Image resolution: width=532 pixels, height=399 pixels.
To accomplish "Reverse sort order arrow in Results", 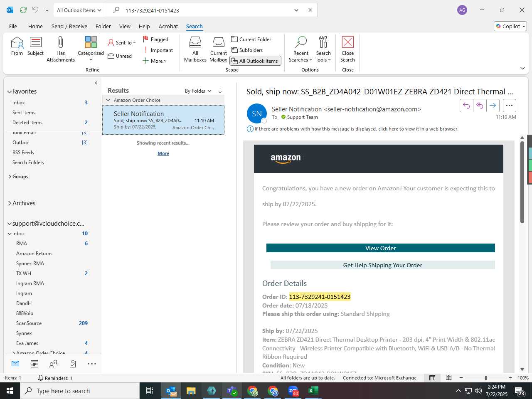I will 220,91.
